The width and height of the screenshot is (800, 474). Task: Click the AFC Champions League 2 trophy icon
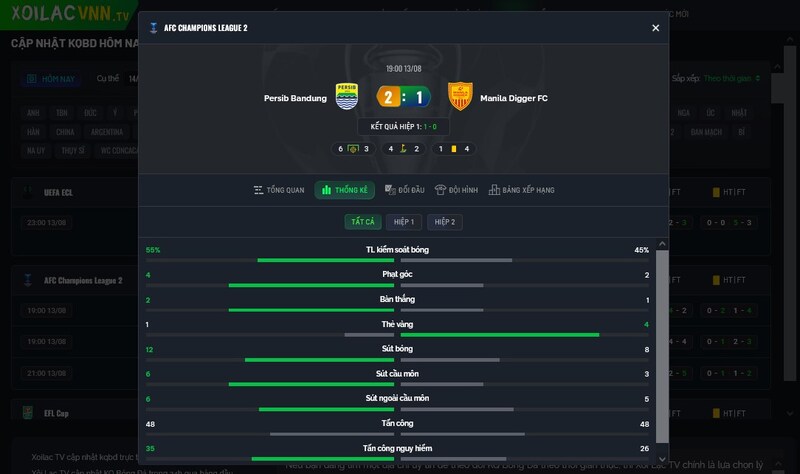[153, 28]
